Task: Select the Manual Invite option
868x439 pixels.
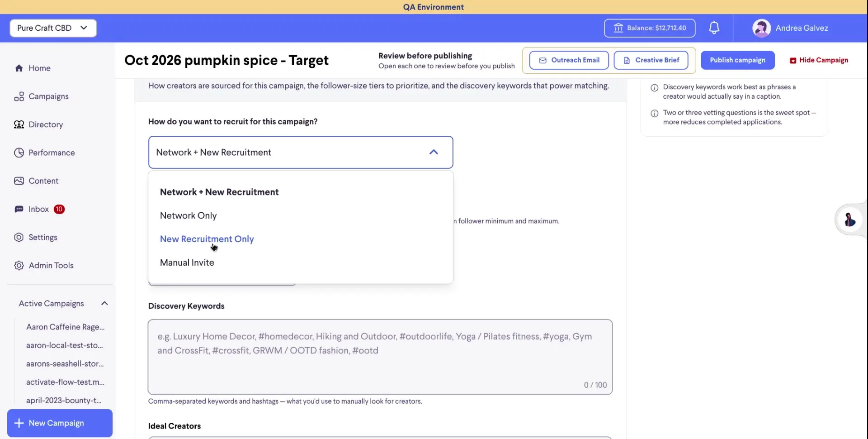Action: tap(187, 262)
